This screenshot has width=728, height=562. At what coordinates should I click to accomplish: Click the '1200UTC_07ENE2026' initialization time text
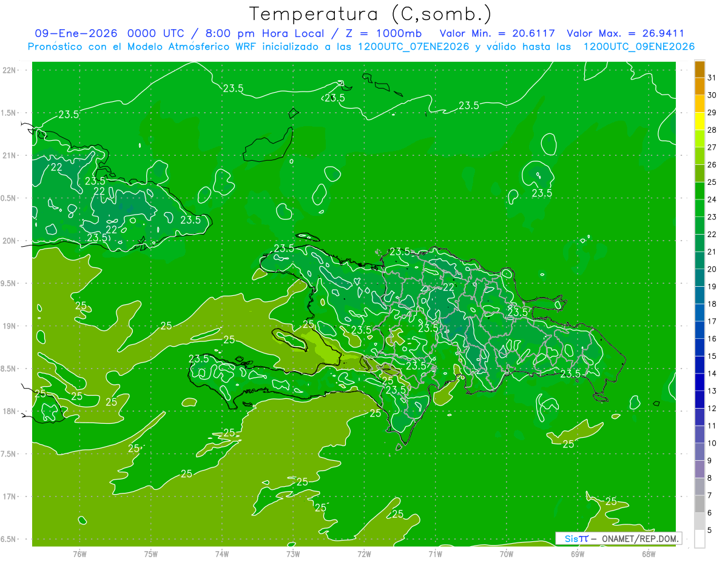(x=414, y=47)
